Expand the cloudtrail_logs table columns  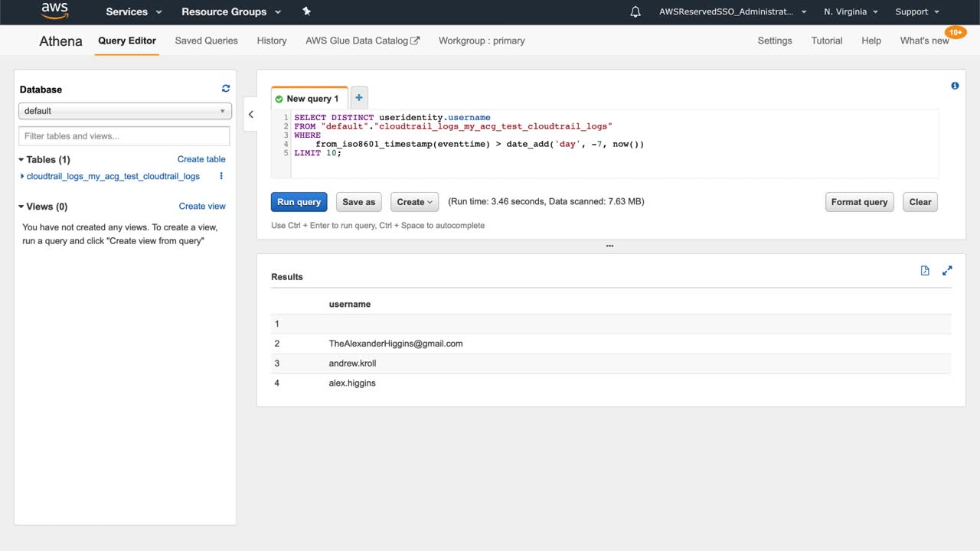22,176
